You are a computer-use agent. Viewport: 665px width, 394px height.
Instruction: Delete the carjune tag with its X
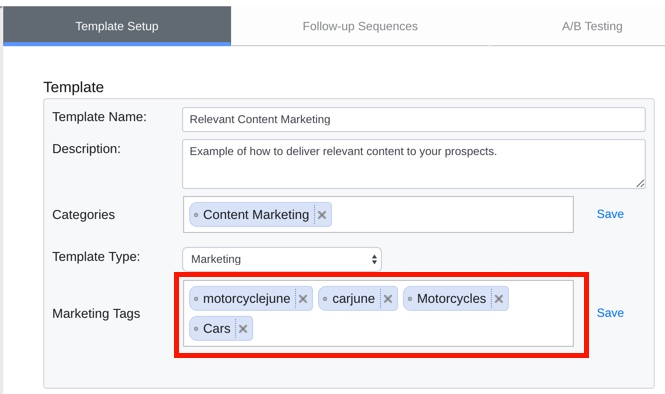[388, 299]
